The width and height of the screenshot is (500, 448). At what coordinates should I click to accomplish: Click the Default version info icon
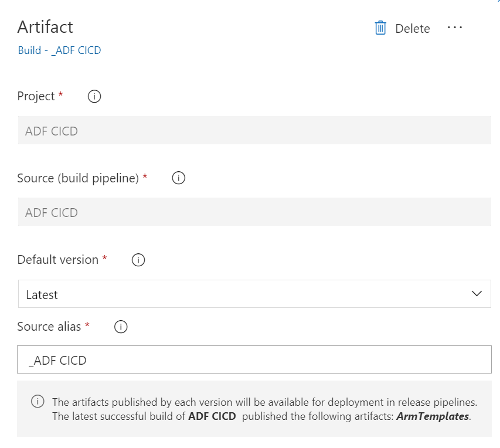coord(138,260)
